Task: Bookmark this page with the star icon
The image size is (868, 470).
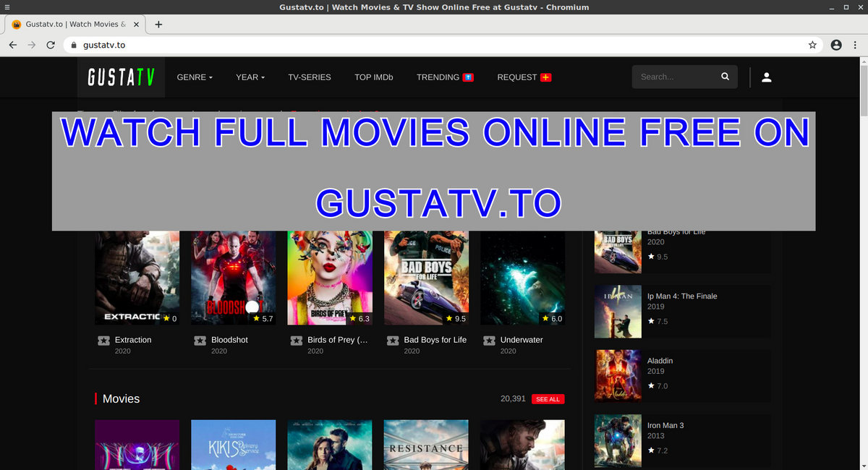Action: (812, 45)
